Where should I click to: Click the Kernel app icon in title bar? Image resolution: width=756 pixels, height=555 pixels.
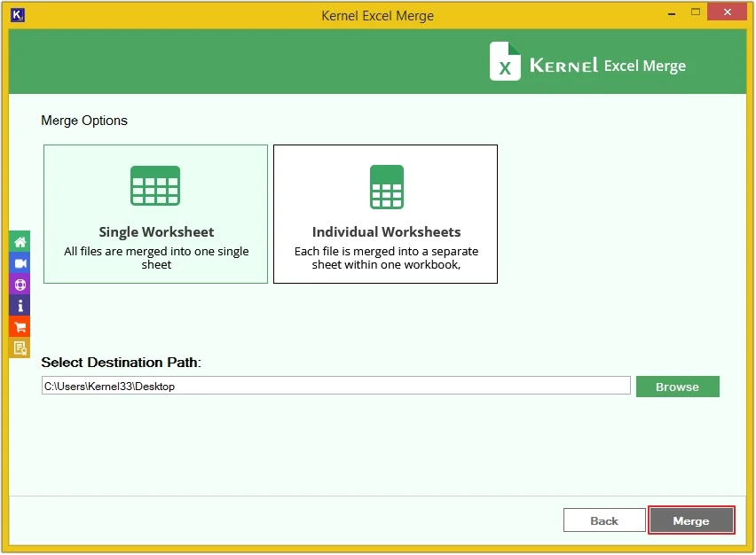[x=18, y=15]
